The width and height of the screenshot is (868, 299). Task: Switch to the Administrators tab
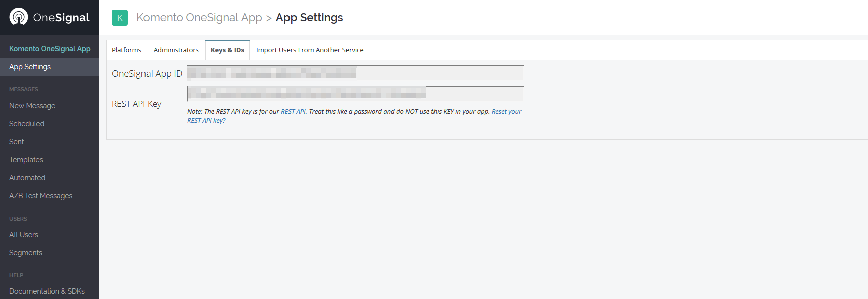click(176, 50)
